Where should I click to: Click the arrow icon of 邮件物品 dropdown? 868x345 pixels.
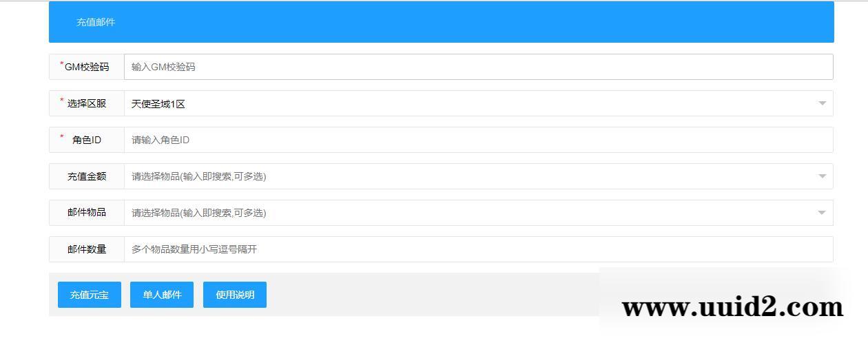coord(822,213)
